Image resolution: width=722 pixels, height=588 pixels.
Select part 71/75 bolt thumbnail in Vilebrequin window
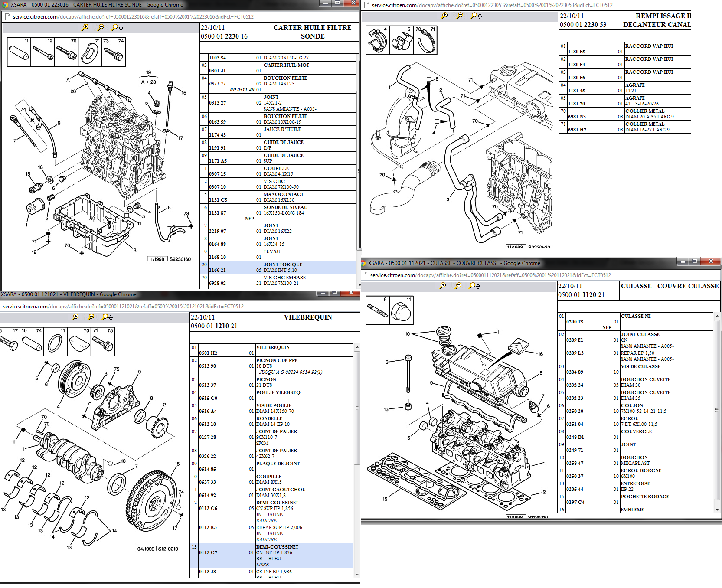(103, 342)
